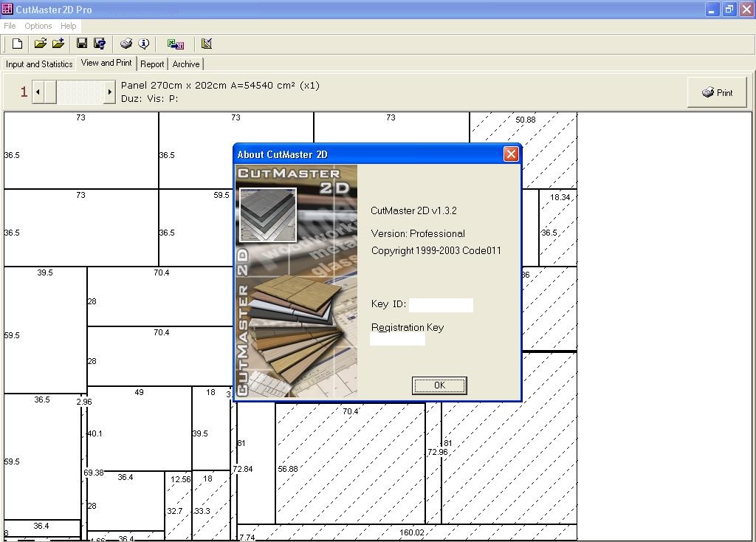756x542 pixels.
Task: Click the '12.56' dimension label
Action: 180,479
